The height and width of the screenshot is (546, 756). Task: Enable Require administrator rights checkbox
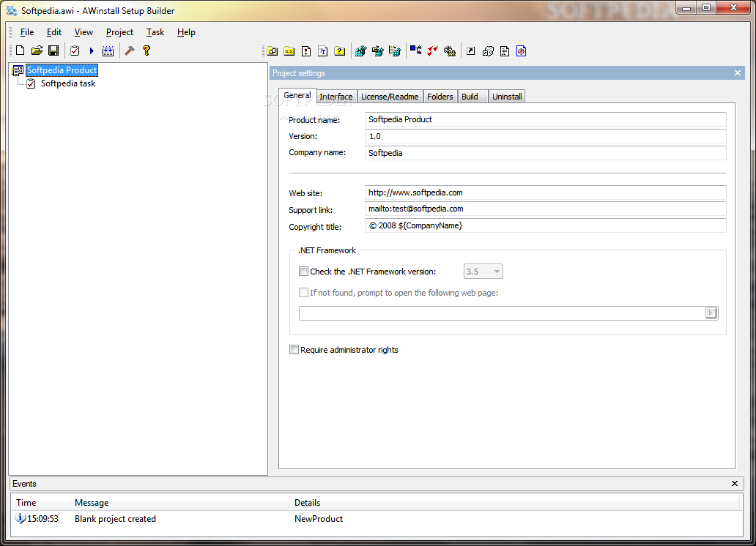pyautogui.click(x=294, y=349)
